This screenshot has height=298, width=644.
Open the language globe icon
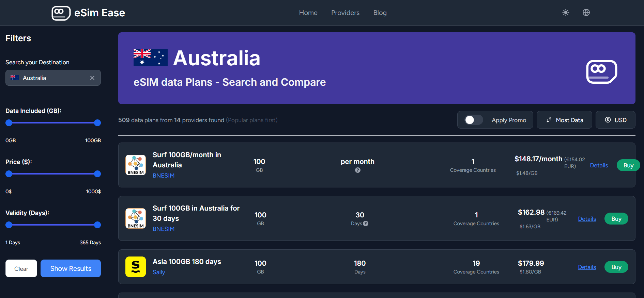tap(586, 13)
